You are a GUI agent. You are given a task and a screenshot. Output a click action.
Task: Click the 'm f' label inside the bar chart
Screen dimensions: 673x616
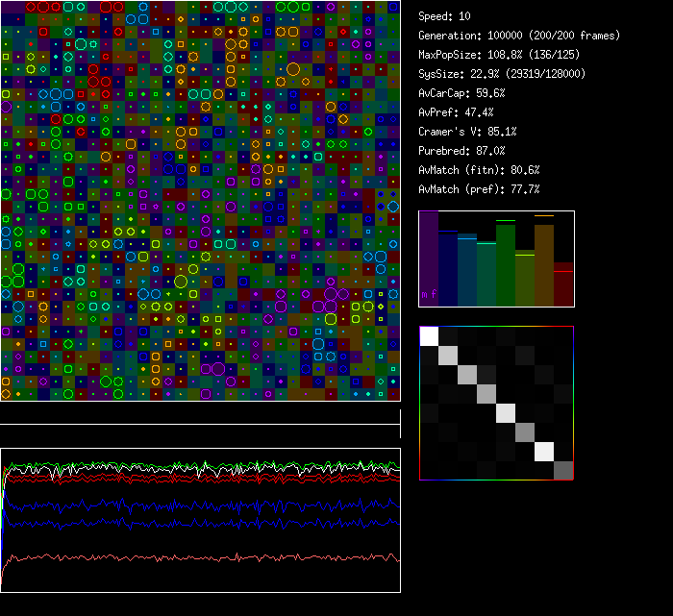point(429,294)
